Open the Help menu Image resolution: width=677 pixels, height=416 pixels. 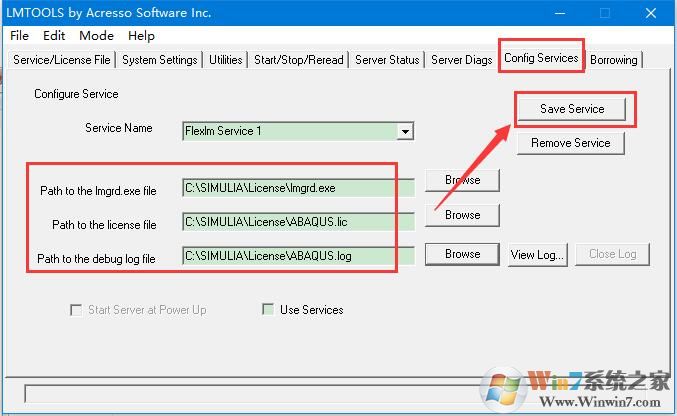(141, 35)
